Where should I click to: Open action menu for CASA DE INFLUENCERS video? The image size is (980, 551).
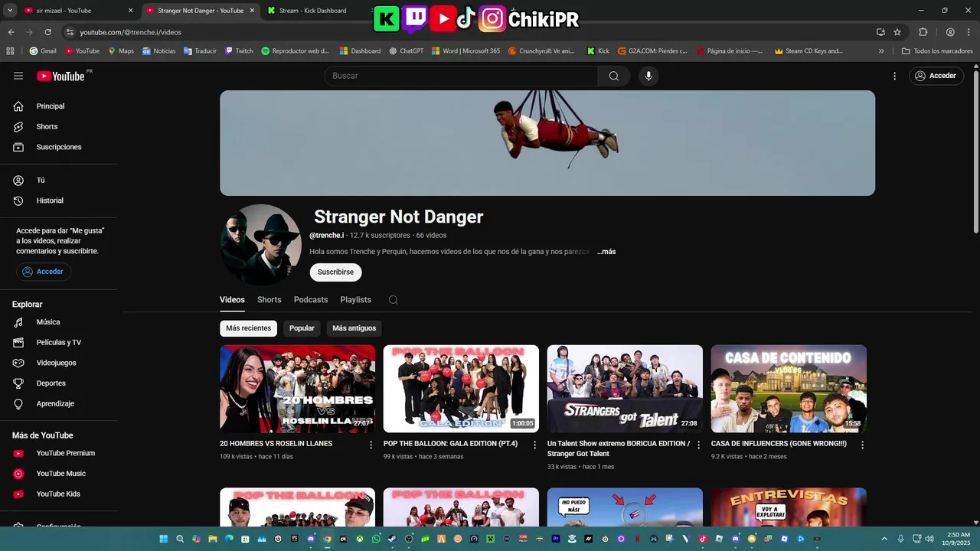863,445
